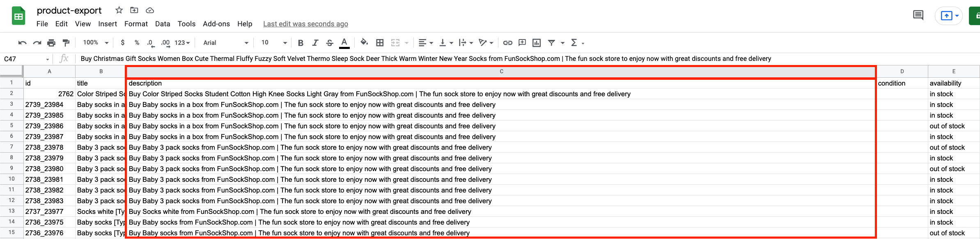The width and height of the screenshot is (980, 239).
Task: Open 'Last edit was seconds ago' history
Action: (x=305, y=24)
